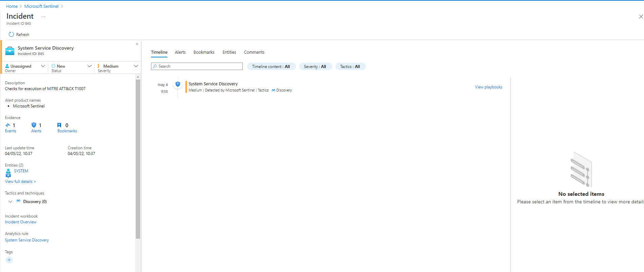Screen dimensions: 644x272
Task: Click the Timeline content filter pill
Action: (271, 67)
